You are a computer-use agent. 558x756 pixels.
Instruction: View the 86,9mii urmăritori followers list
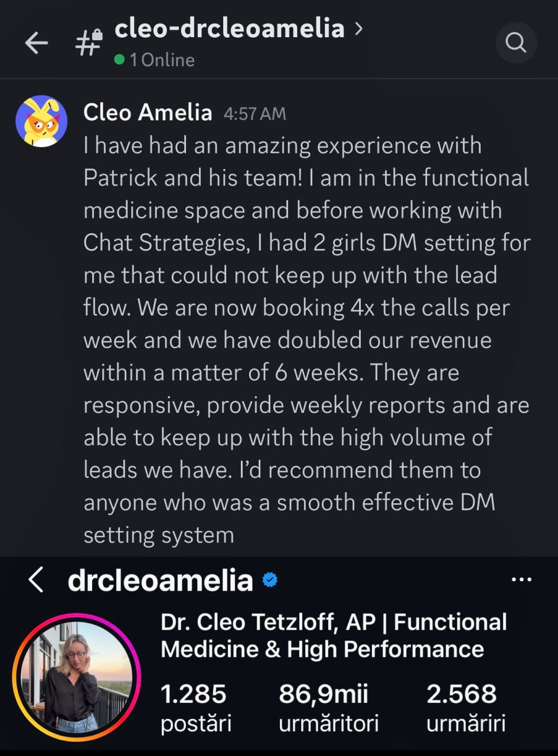pyautogui.click(x=328, y=707)
